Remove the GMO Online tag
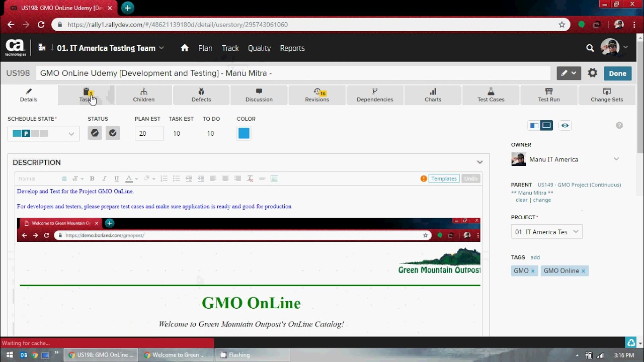The height and width of the screenshot is (362, 644). click(x=583, y=271)
